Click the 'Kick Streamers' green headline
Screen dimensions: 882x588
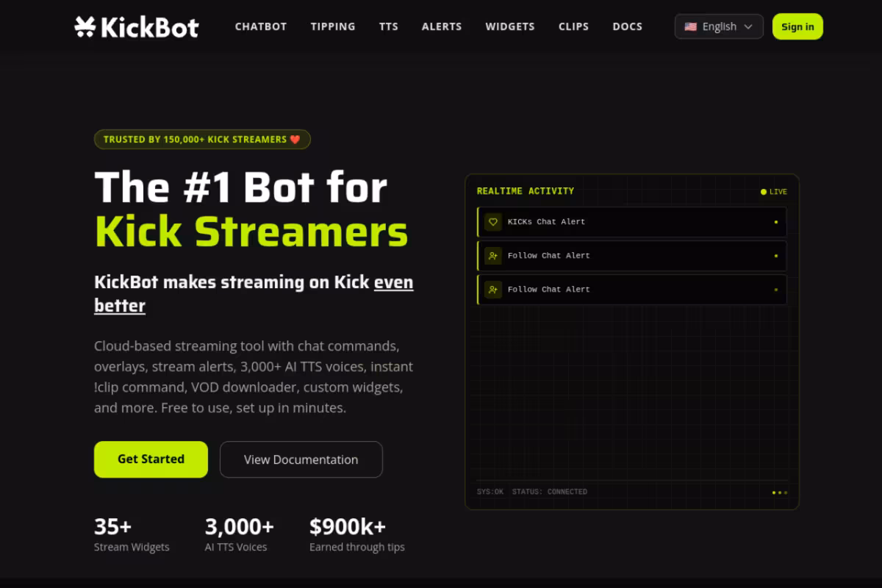point(251,231)
